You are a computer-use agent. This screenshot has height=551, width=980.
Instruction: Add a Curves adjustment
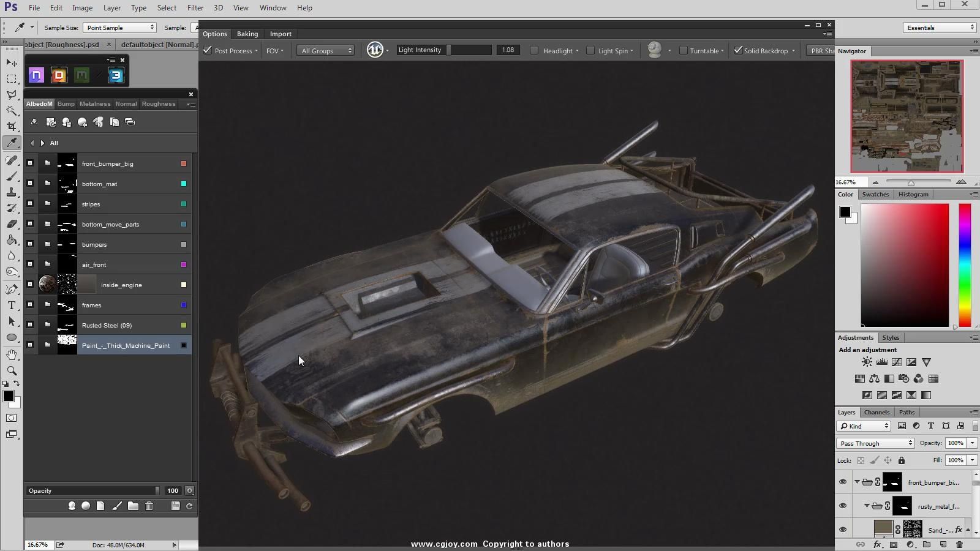pos(897,362)
